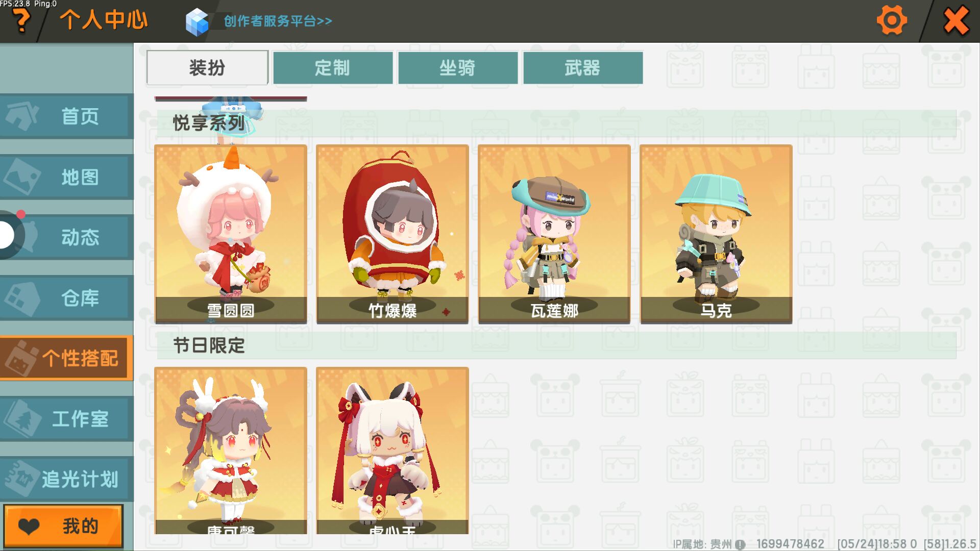Image resolution: width=980 pixels, height=551 pixels.
Task: Select the 雪圆圆 character skin
Action: 231,234
